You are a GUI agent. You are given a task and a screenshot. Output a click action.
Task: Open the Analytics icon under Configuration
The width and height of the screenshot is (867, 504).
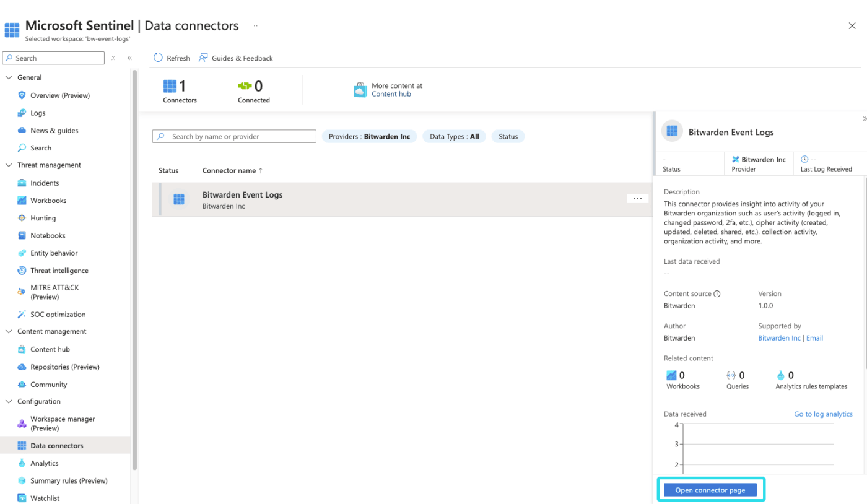pyautogui.click(x=22, y=463)
